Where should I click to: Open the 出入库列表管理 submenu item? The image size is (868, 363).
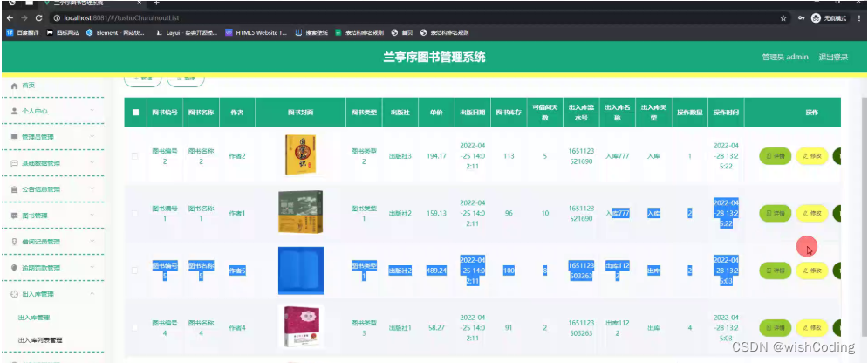click(x=40, y=339)
